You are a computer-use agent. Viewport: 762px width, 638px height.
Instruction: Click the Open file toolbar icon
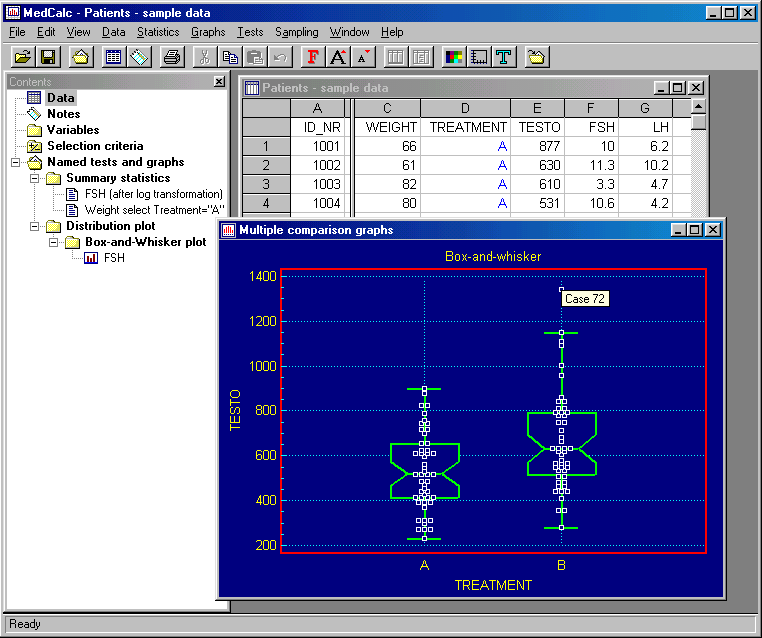click(23, 57)
